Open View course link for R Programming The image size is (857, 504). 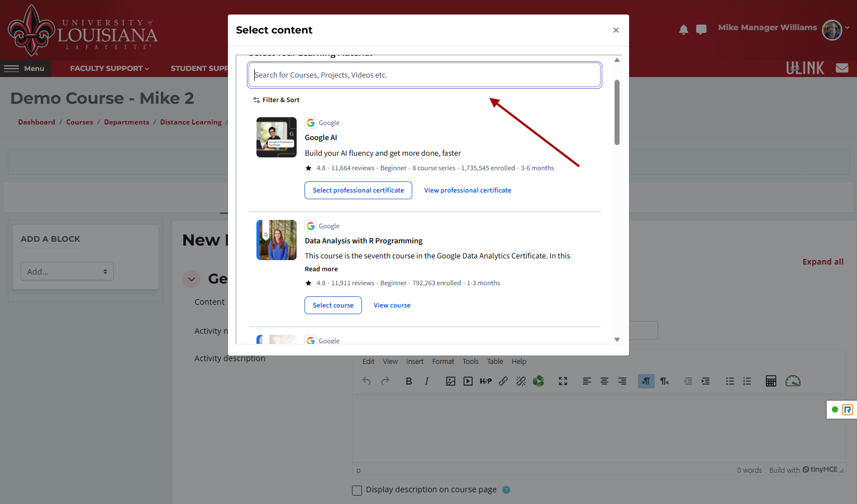(392, 305)
